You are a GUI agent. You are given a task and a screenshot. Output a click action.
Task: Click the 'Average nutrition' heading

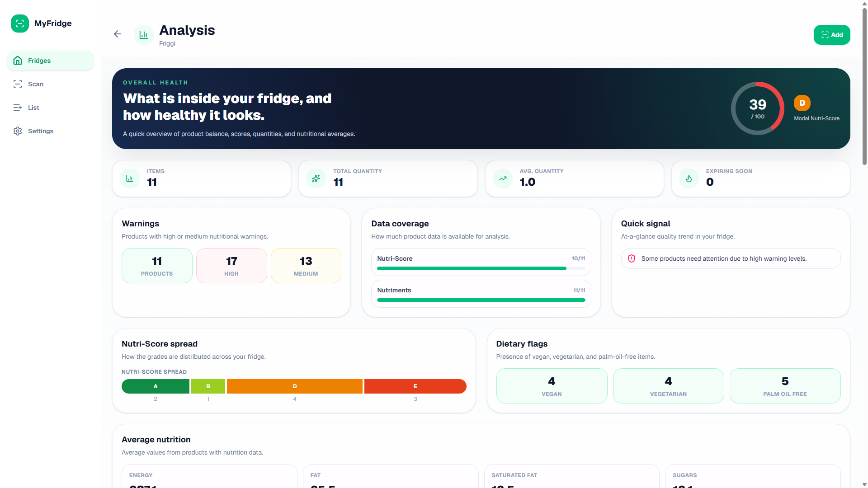point(156,440)
